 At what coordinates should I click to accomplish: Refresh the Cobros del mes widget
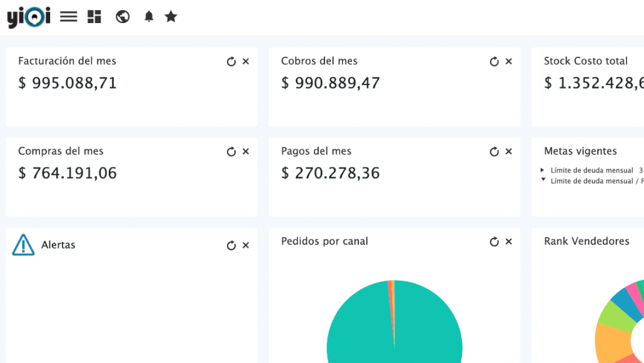[x=494, y=62]
